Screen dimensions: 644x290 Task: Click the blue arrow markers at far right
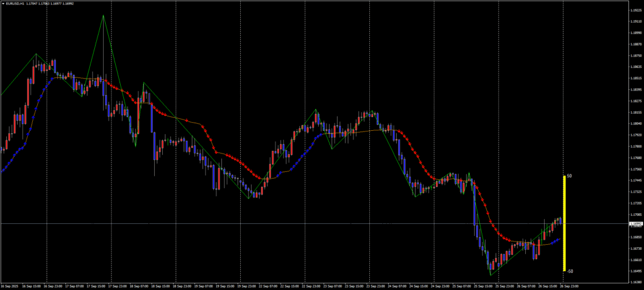pos(556,240)
